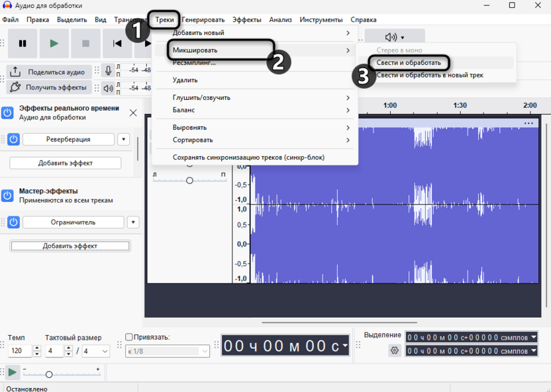Toggle power of Limiter effect
This screenshot has height=392, width=551.
[13, 222]
